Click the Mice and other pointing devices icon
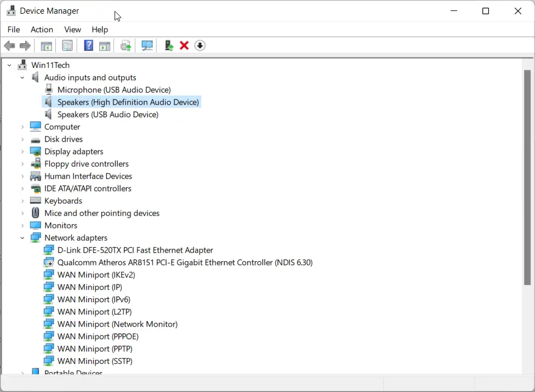The width and height of the screenshot is (535, 392). [x=36, y=213]
